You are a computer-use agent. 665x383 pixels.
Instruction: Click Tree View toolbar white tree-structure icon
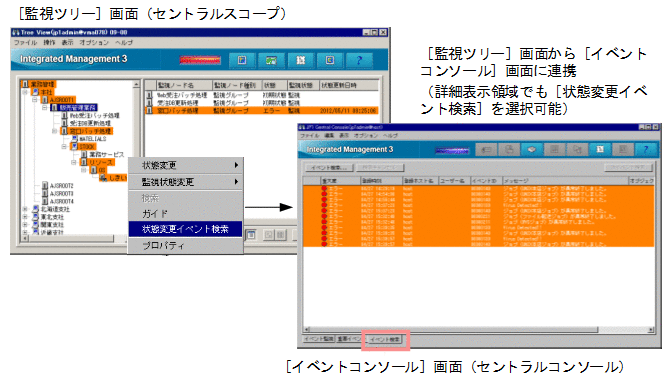[301, 60]
